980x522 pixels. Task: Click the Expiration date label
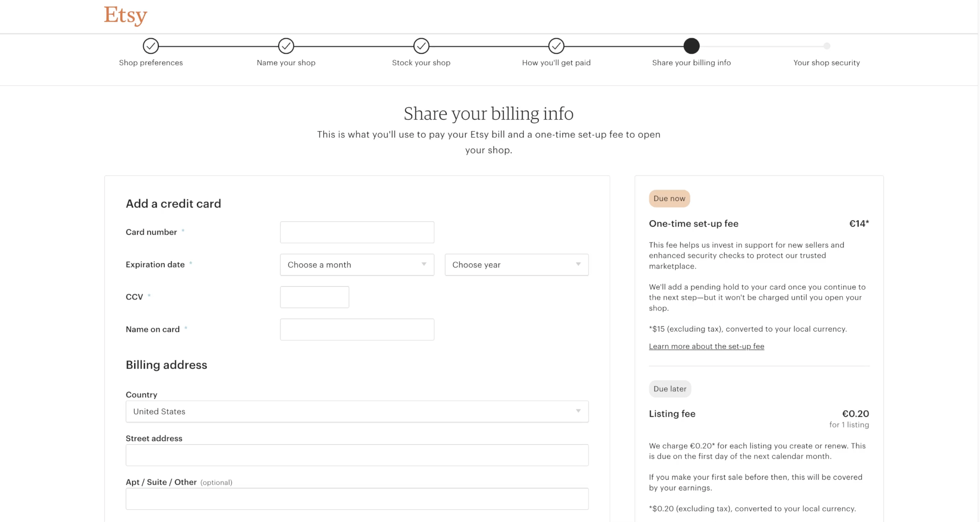155,264
